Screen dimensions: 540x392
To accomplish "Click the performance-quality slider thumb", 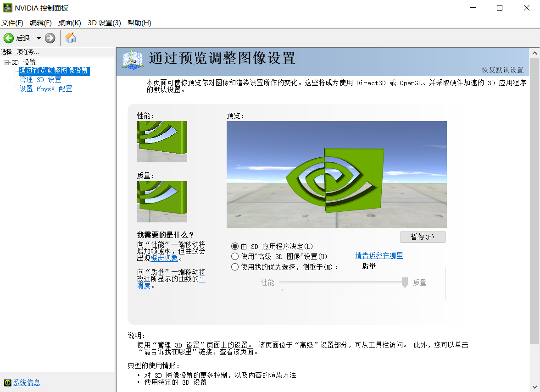I will (405, 282).
